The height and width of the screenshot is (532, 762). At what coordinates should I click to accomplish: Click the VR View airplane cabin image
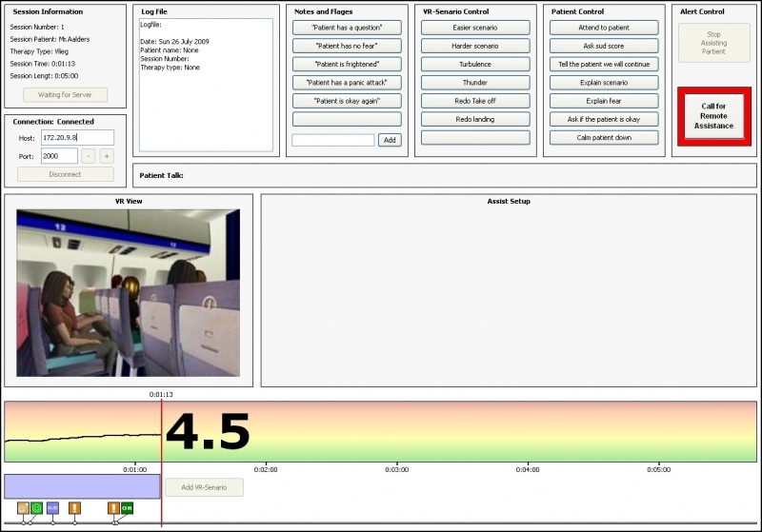click(128, 293)
